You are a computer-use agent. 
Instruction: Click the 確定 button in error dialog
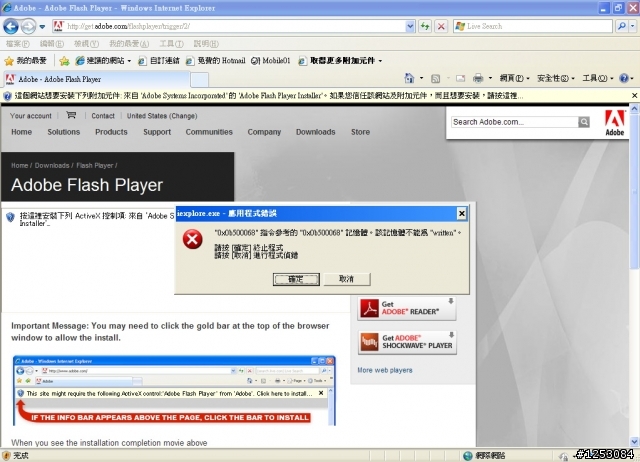pyautogui.click(x=296, y=279)
